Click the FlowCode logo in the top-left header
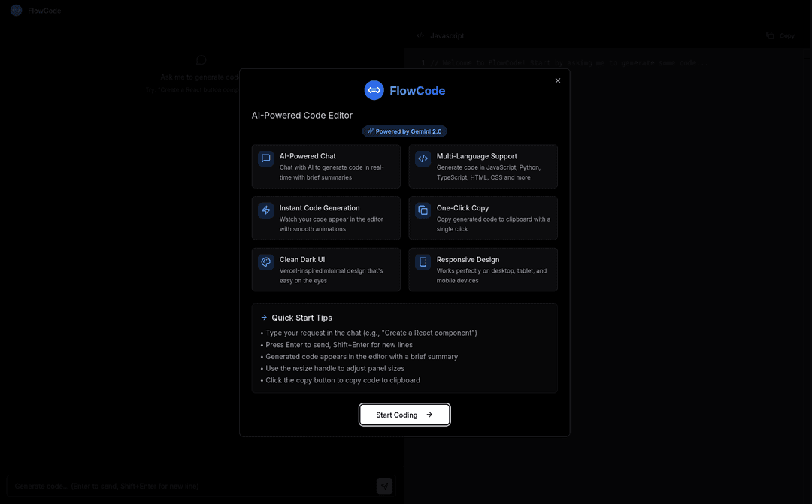812x504 pixels. (16, 11)
